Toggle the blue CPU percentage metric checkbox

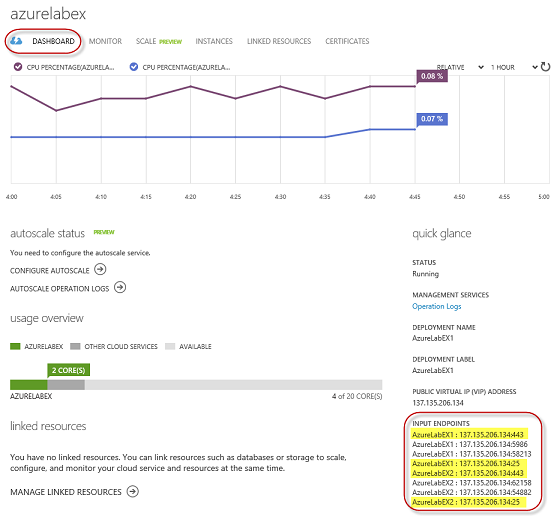(x=134, y=67)
